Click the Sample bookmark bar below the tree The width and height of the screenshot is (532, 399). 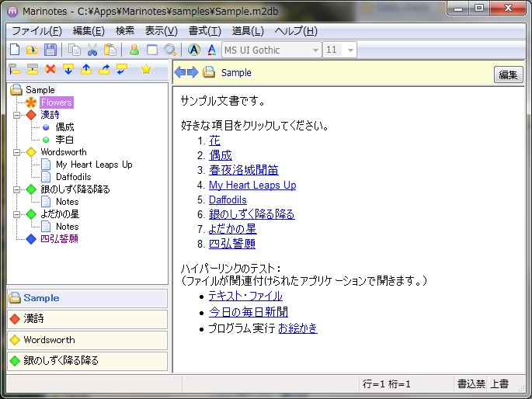click(87, 298)
